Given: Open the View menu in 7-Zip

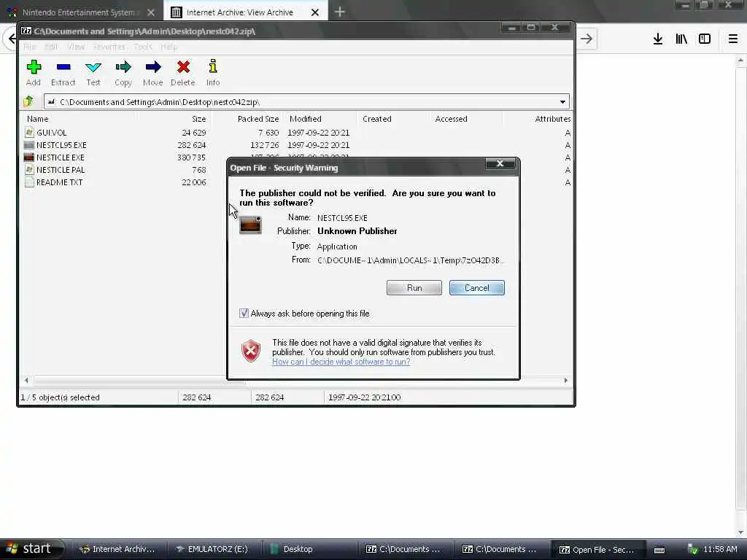Looking at the screenshot, I should pos(76,47).
